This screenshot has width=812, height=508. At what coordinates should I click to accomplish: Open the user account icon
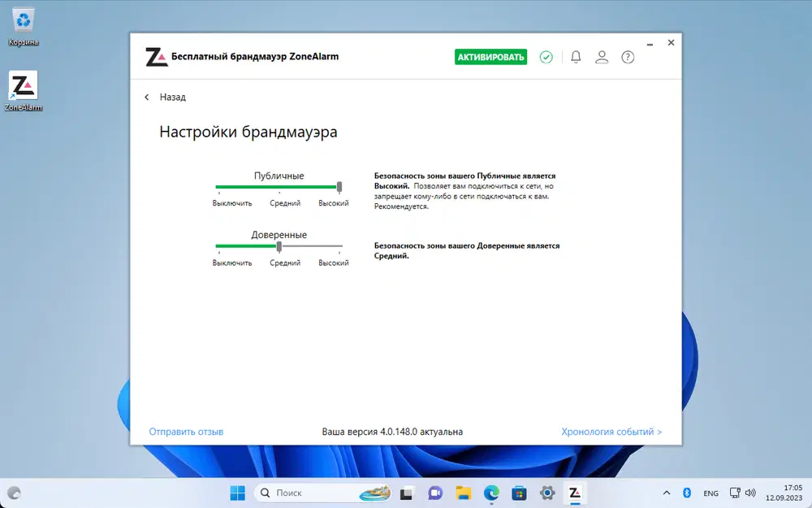coord(602,57)
